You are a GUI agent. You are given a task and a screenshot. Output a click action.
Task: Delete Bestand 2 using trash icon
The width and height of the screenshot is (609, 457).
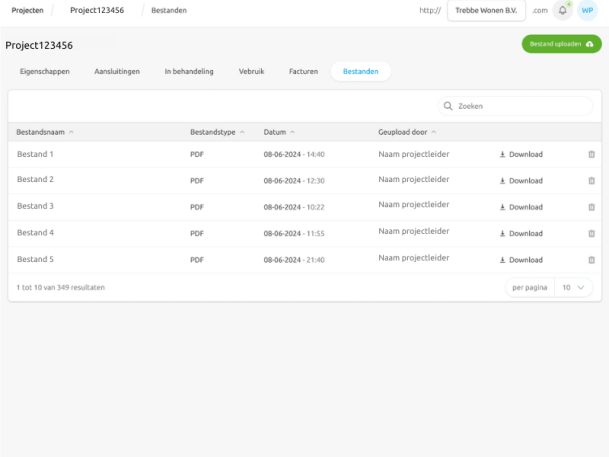click(x=591, y=181)
